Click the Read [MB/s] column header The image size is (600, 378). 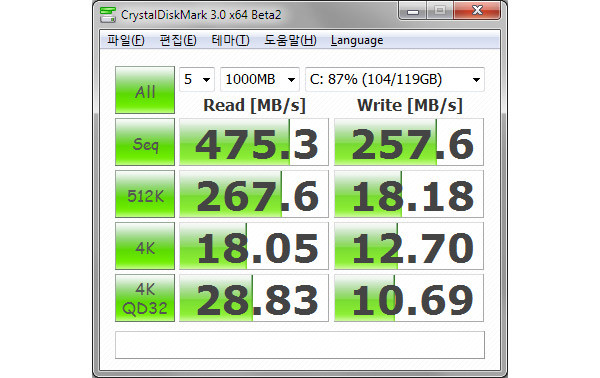(x=254, y=105)
